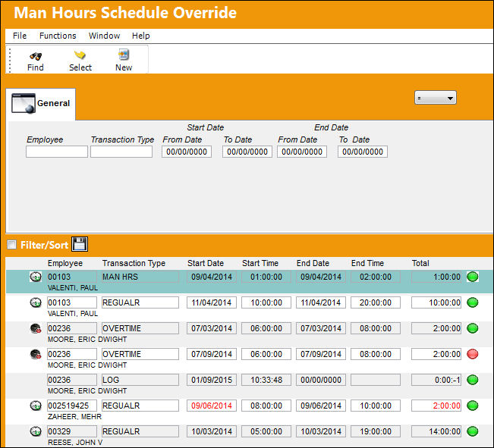The height and width of the screenshot is (448, 494).
Task: Enable the Filter/Sort checkbox
Action: [x=11, y=245]
